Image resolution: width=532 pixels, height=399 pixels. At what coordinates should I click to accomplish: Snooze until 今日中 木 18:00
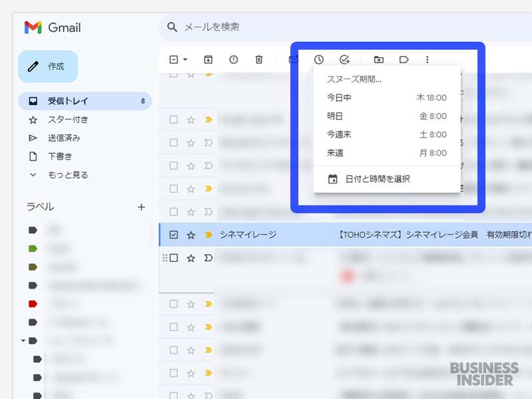(387, 98)
